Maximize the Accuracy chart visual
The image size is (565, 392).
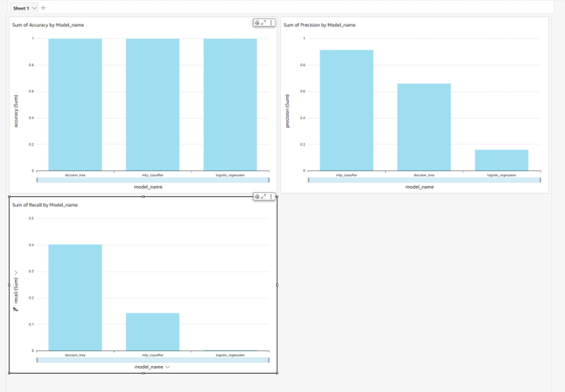(264, 23)
